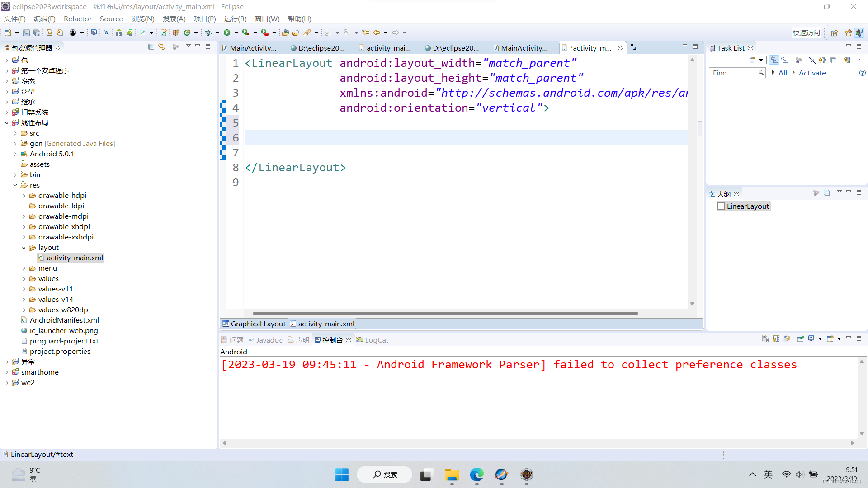Open Show List of hidden editors
Screen dimensions: 868x488
[x=633, y=47]
